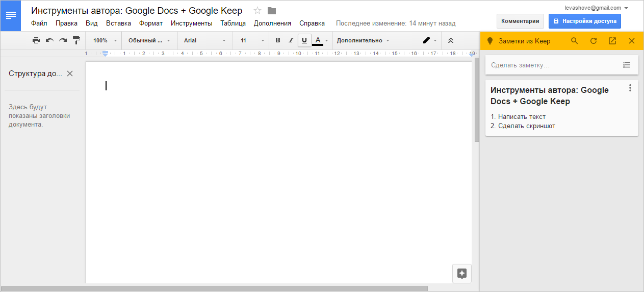Toggle italic formatting
644x292 pixels.
291,40
